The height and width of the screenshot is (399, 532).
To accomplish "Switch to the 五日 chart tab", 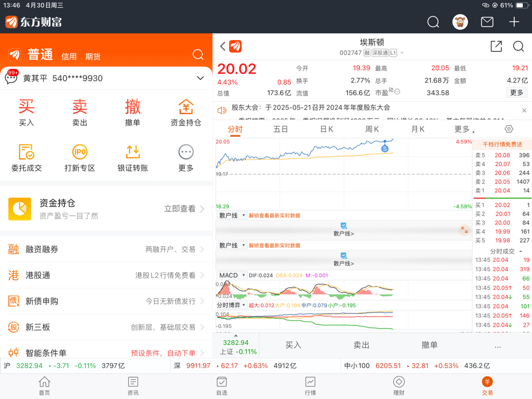I will pyautogui.click(x=281, y=129).
